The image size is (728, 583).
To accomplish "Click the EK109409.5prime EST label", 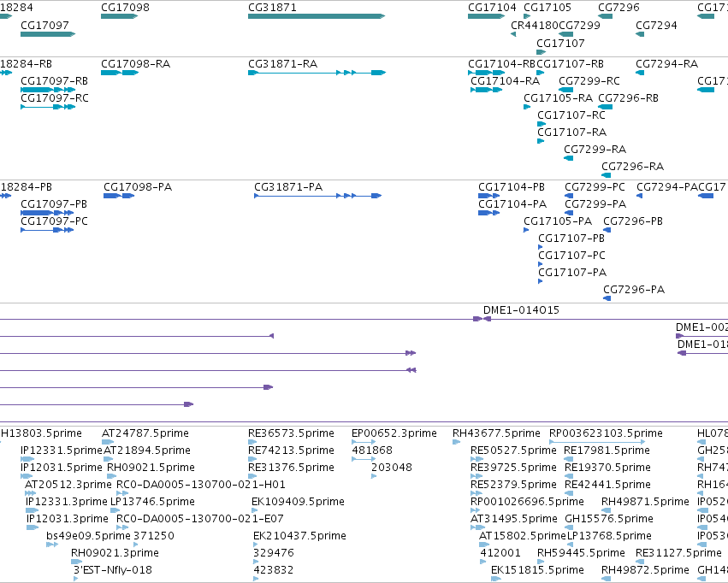I will coord(298,503).
